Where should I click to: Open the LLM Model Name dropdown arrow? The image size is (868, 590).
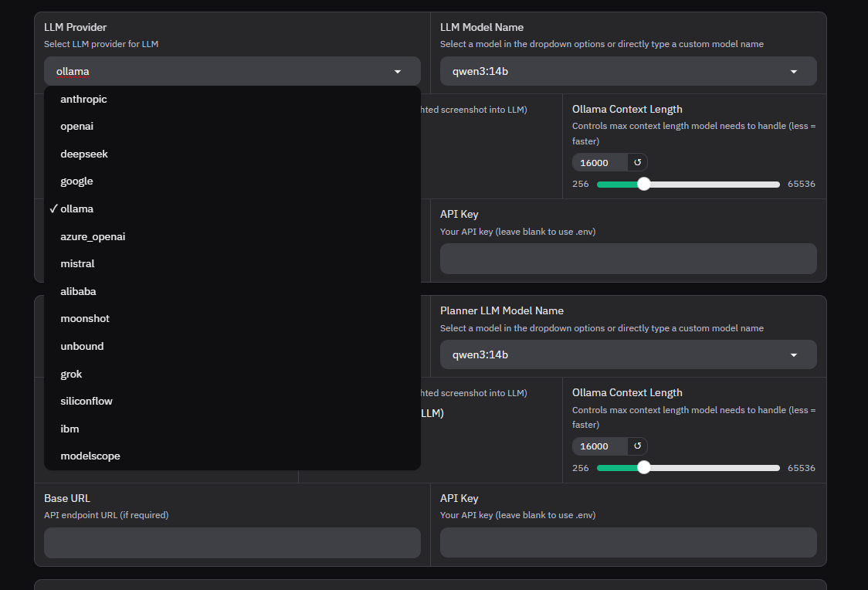click(x=794, y=72)
